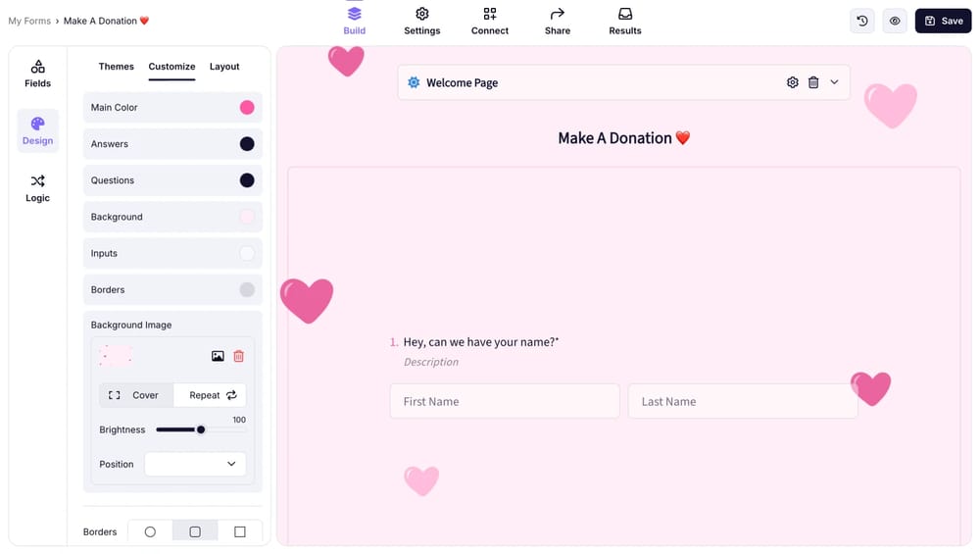
Task: Open the Position dropdown
Action: (x=195, y=464)
